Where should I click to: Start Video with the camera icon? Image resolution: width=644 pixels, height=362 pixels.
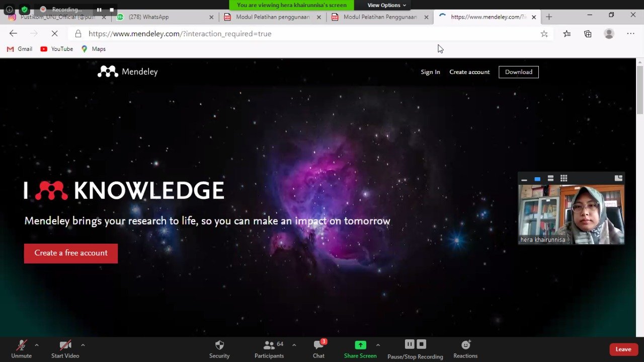[65, 349]
